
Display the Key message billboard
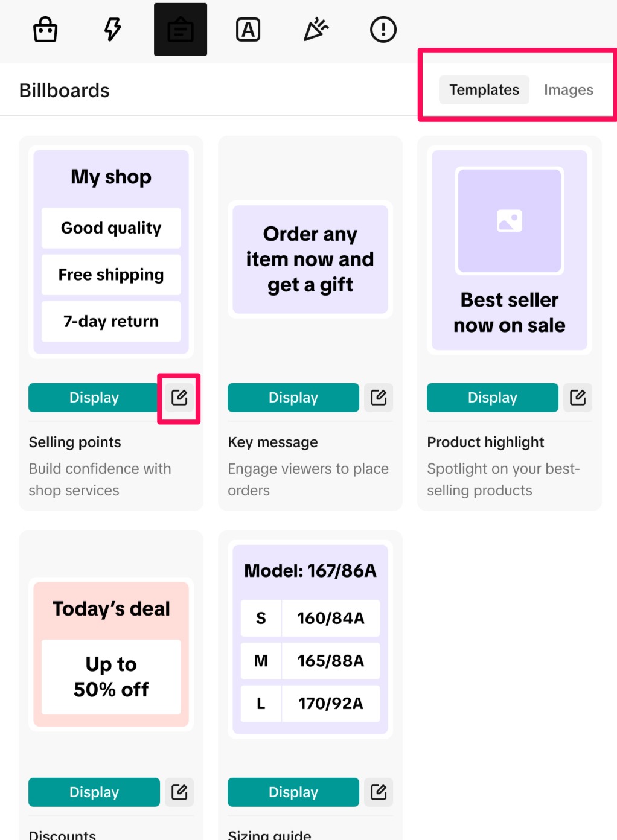pos(293,398)
